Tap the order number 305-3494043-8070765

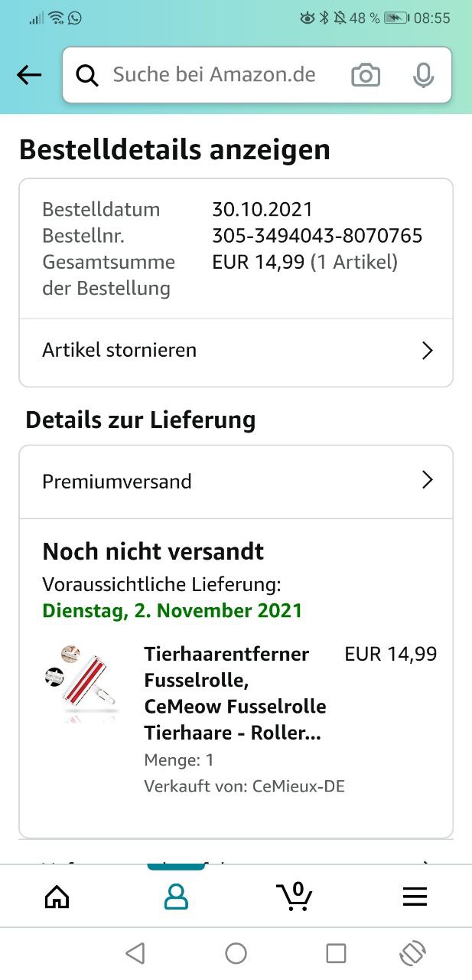[x=317, y=236]
